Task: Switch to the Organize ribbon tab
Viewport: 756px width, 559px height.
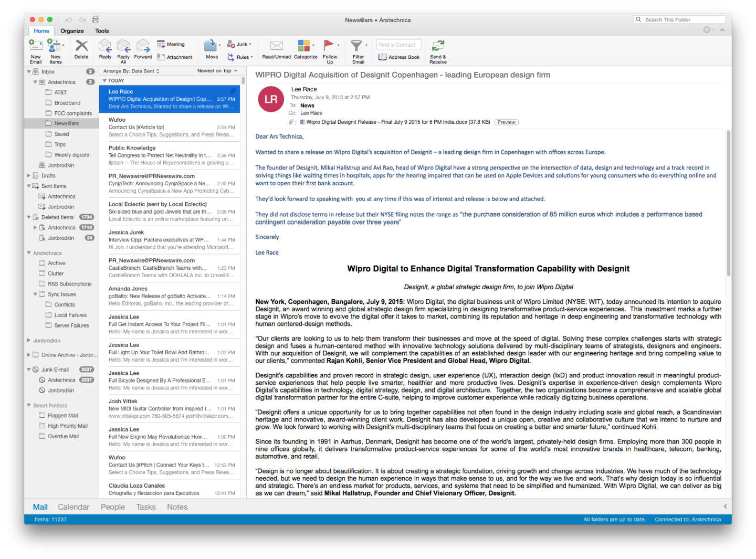Action: [x=72, y=30]
